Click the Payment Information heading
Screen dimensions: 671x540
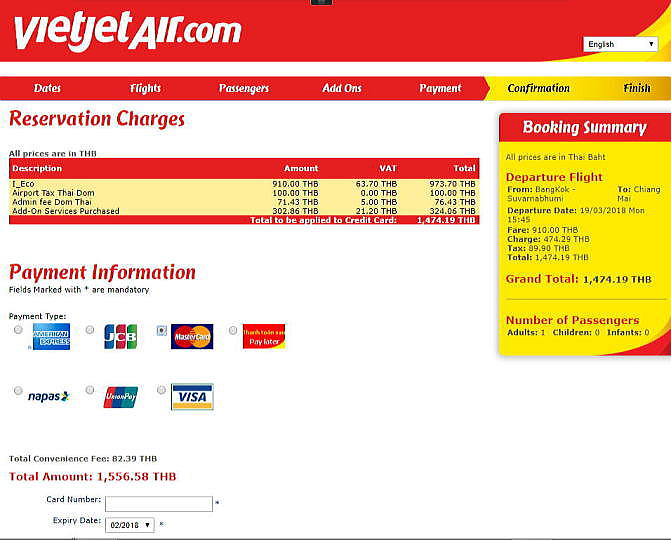[x=103, y=273]
